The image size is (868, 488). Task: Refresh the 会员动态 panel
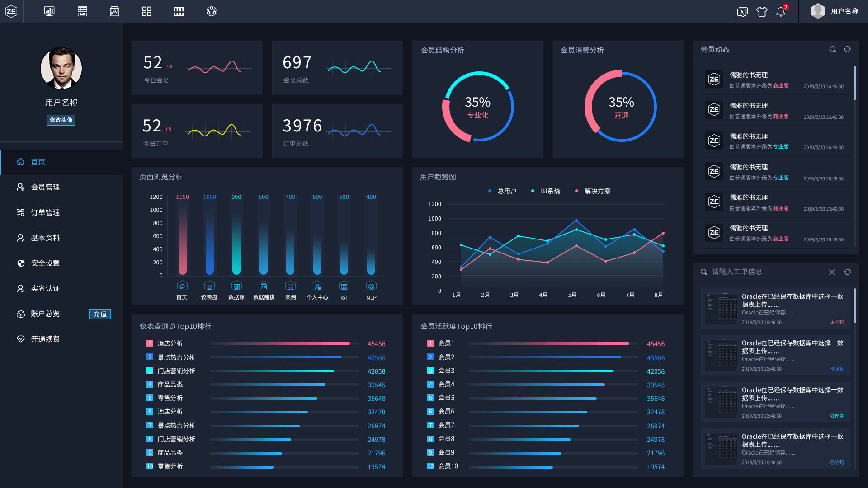(847, 49)
